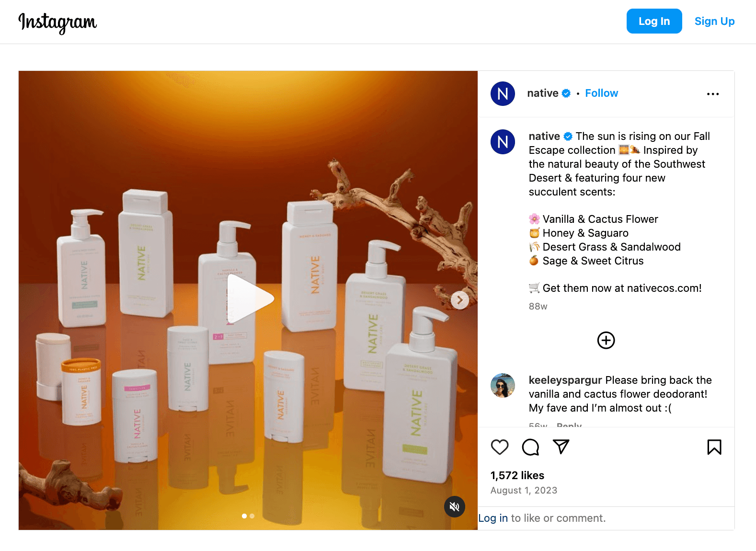Image resolution: width=756 pixels, height=551 pixels.
Task: Open the three-dot more options menu
Action: (713, 94)
